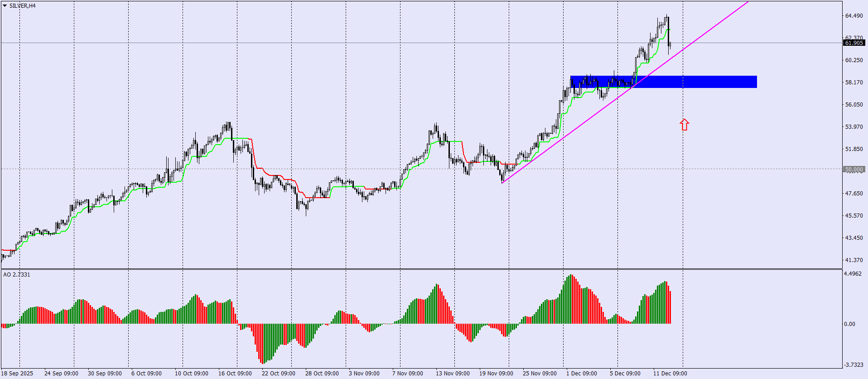This screenshot has width=868, height=379.
Task: Click the 16 Oct 09:00 time label
Action: (x=235, y=374)
